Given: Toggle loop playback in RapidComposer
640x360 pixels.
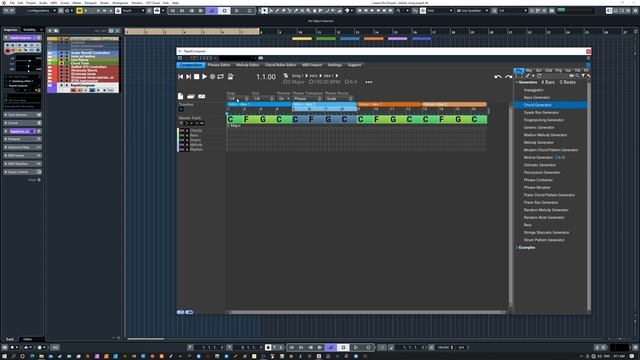Looking at the screenshot, I should tap(220, 76).
